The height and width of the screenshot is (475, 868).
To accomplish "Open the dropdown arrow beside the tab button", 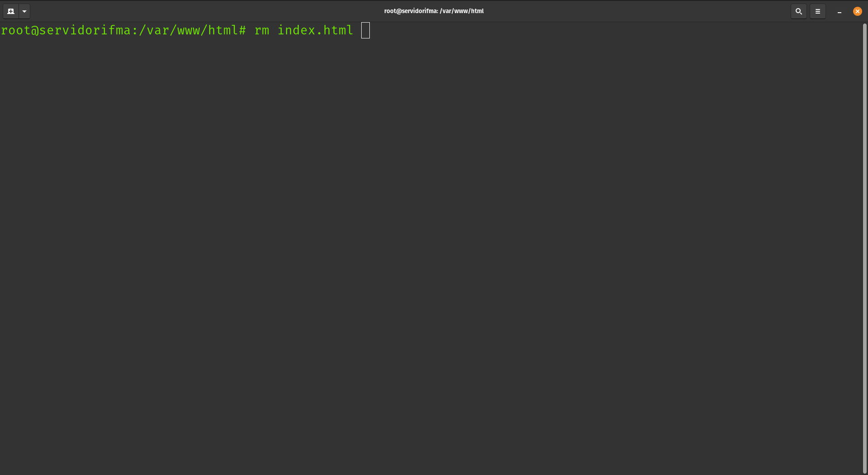I will click(24, 11).
